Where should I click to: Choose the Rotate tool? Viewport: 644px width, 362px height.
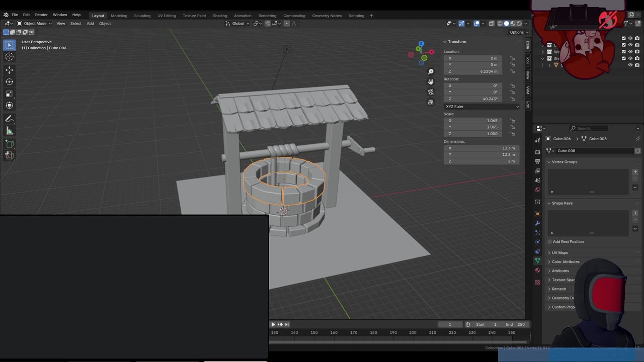point(9,81)
